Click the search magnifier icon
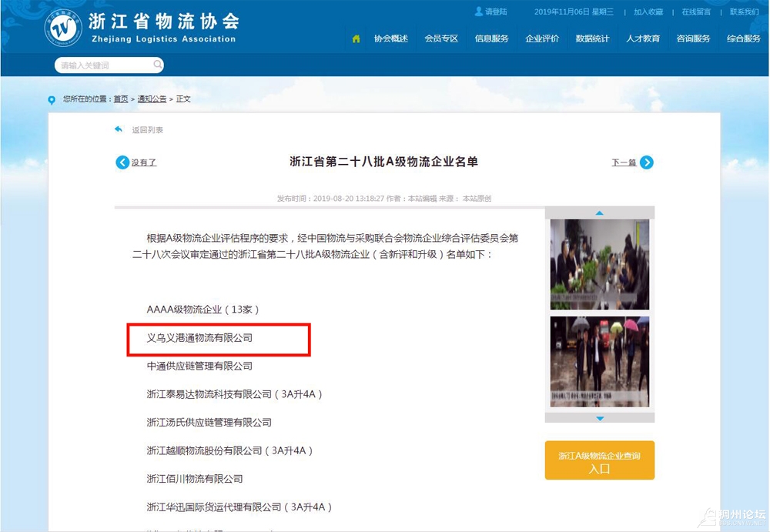 pos(157,65)
